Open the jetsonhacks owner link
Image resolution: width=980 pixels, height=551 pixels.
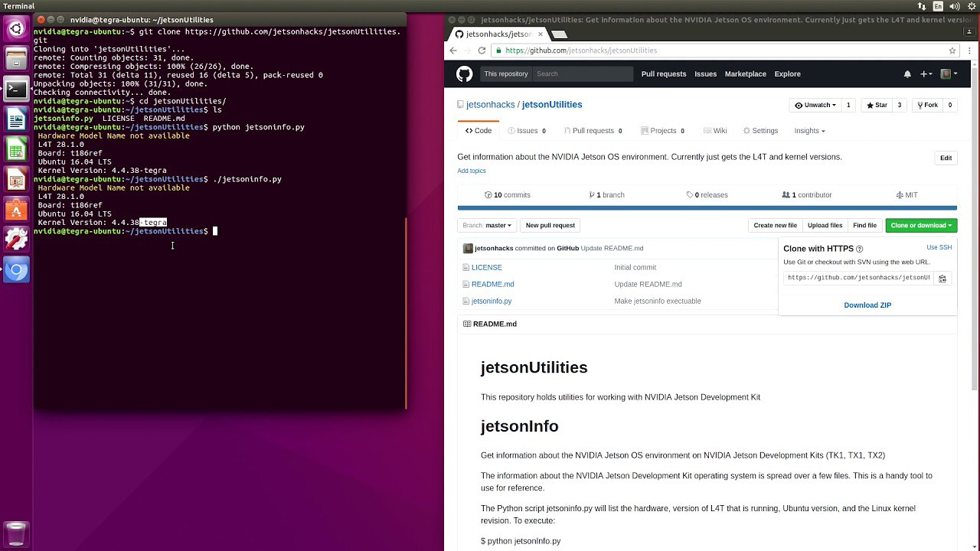click(490, 105)
